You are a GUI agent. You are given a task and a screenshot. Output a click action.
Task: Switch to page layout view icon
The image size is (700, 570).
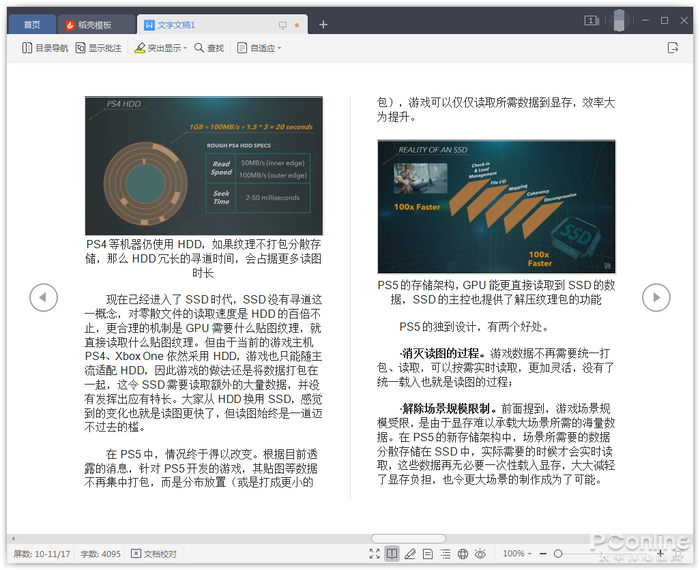(x=428, y=554)
